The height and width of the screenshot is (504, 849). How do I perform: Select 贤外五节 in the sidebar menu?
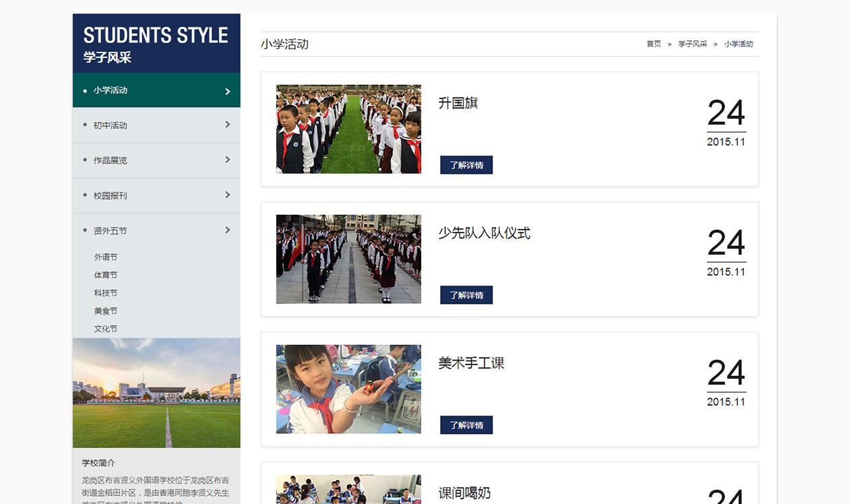tap(156, 230)
